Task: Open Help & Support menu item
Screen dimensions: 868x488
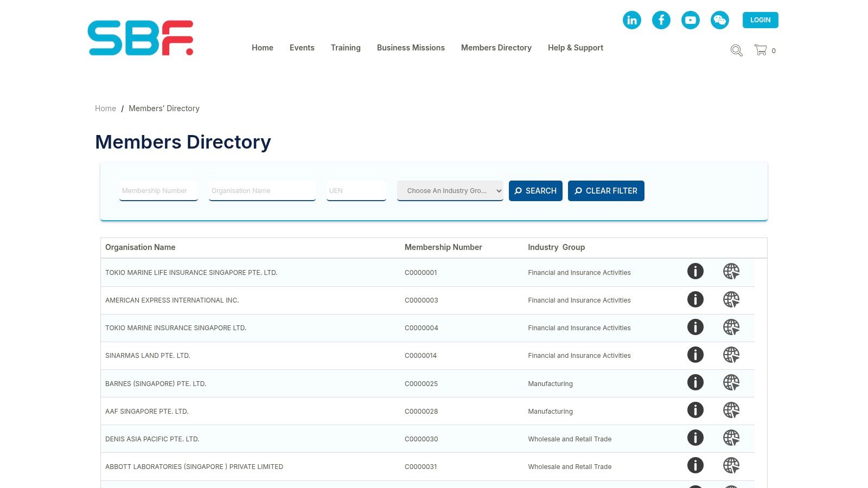Action: (576, 48)
